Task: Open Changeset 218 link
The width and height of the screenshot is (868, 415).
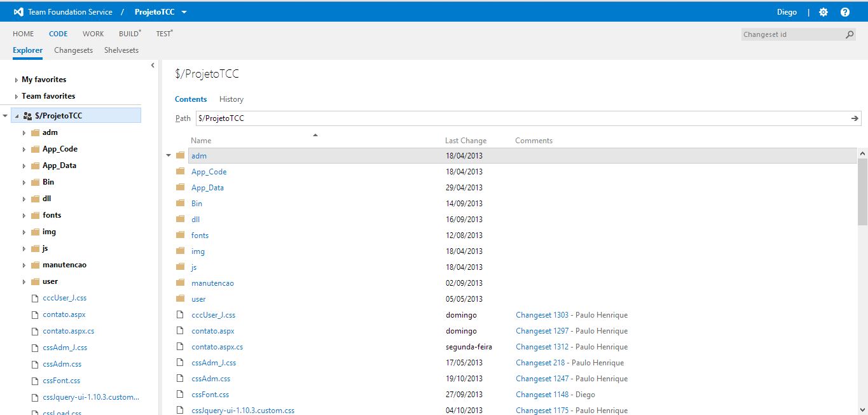Action: pyautogui.click(x=541, y=362)
